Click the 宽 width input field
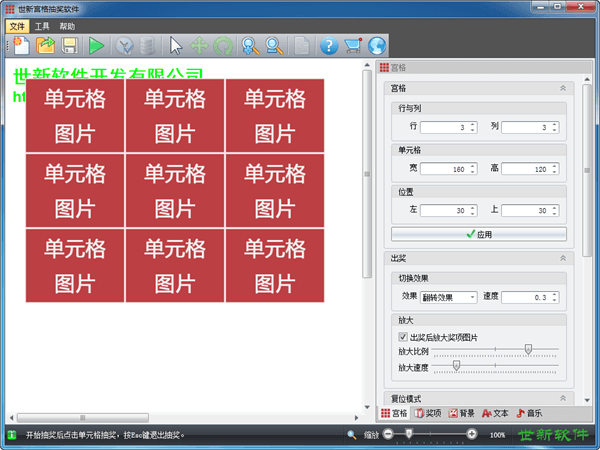600x450 pixels. (x=446, y=169)
